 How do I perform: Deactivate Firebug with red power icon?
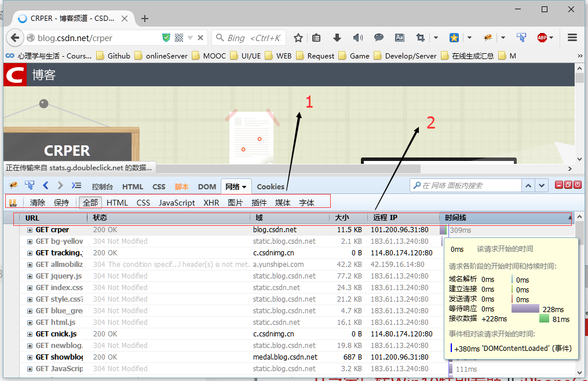click(578, 185)
